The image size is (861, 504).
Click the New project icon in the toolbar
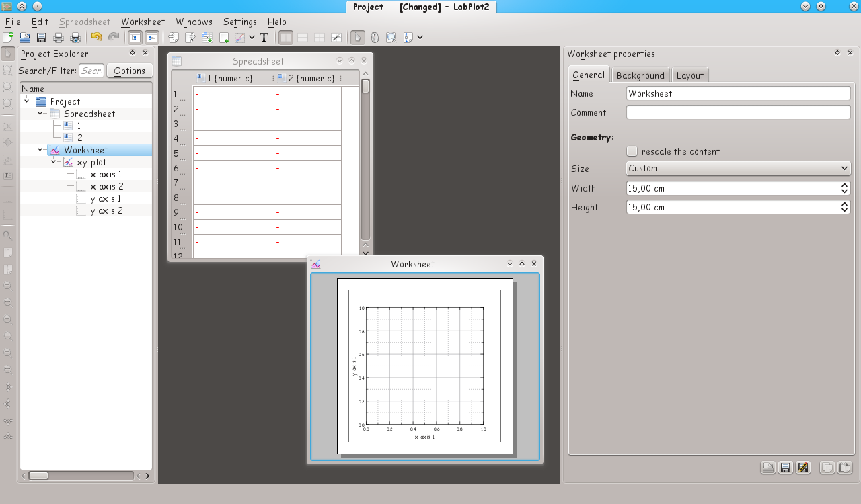pos(8,38)
